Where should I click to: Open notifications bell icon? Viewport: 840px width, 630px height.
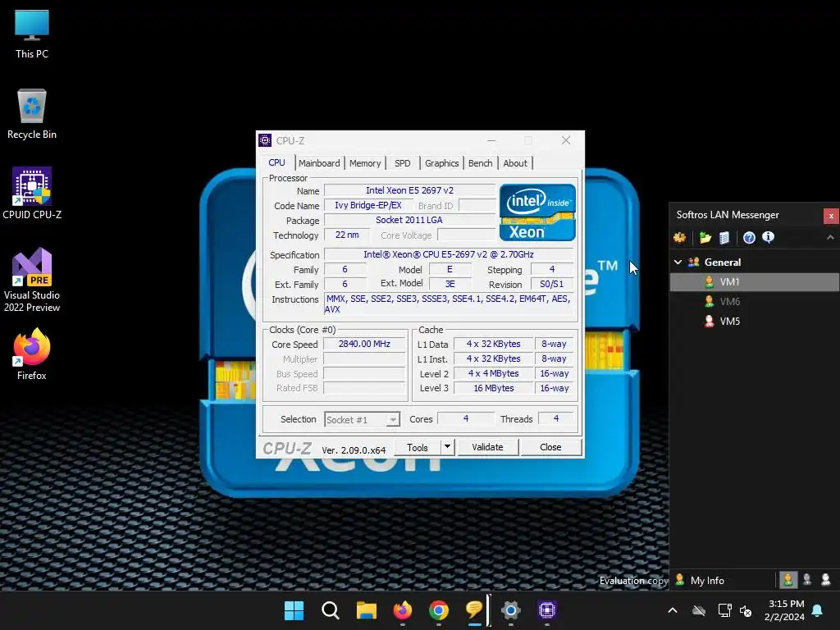point(818,610)
